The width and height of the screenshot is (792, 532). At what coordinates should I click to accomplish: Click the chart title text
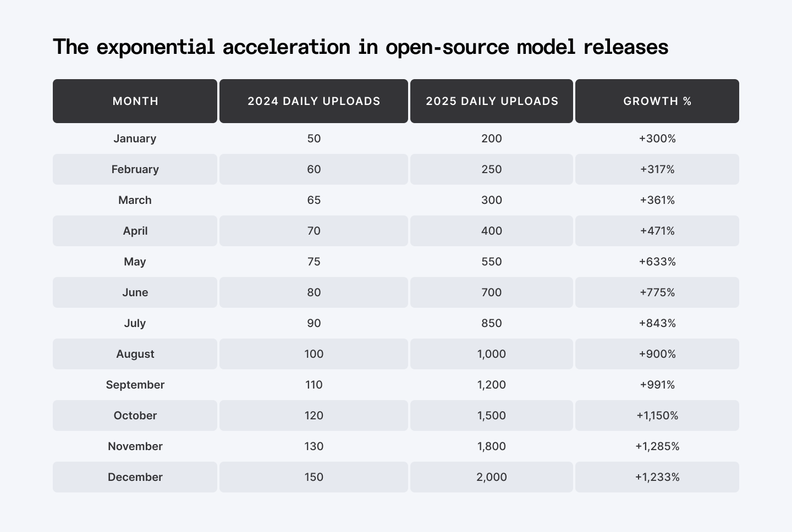pos(361,47)
